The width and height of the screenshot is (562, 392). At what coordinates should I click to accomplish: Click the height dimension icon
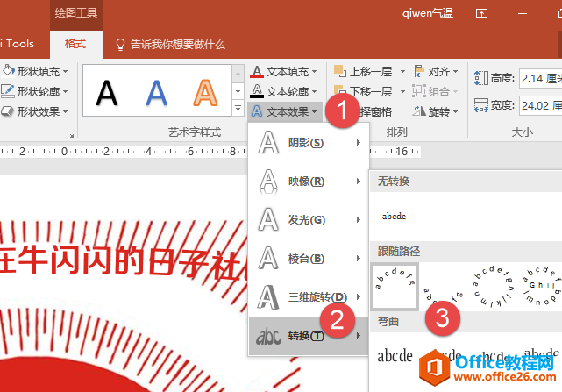(480, 78)
